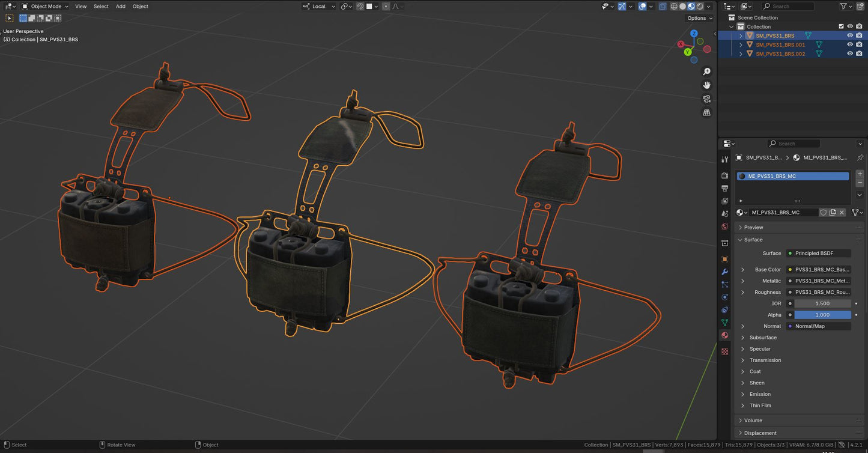
Task: Open the Select menu
Action: click(x=101, y=7)
